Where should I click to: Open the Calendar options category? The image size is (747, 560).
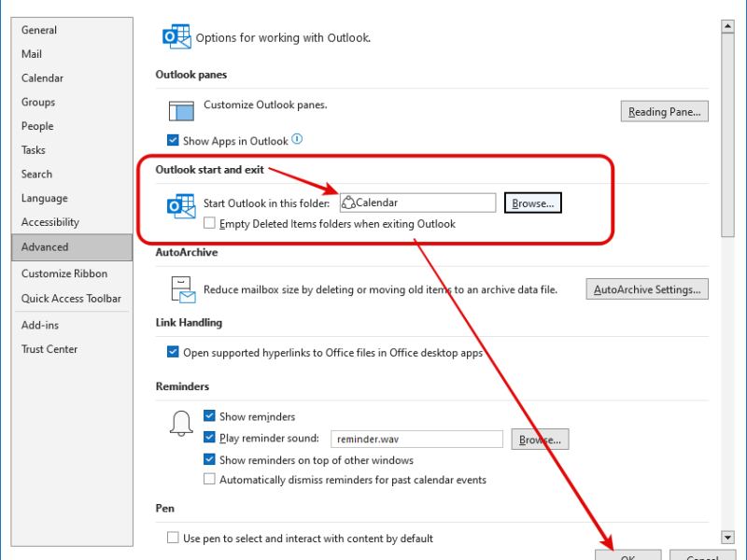72,78
